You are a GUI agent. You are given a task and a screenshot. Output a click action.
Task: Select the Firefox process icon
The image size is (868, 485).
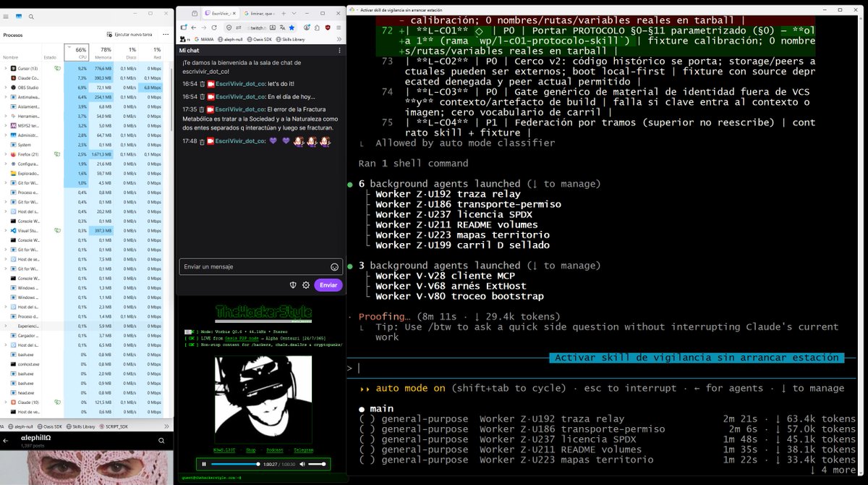[13, 154]
